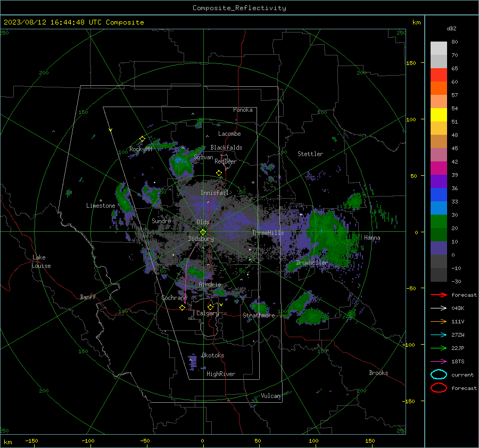Image resolution: width=479 pixels, height=448 pixels.
Task: Click the Lake Louise label
Action: [41, 262]
